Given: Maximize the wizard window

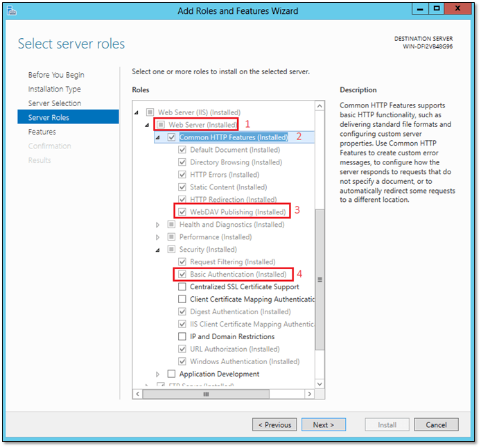Looking at the screenshot, I should pos(436,8).
